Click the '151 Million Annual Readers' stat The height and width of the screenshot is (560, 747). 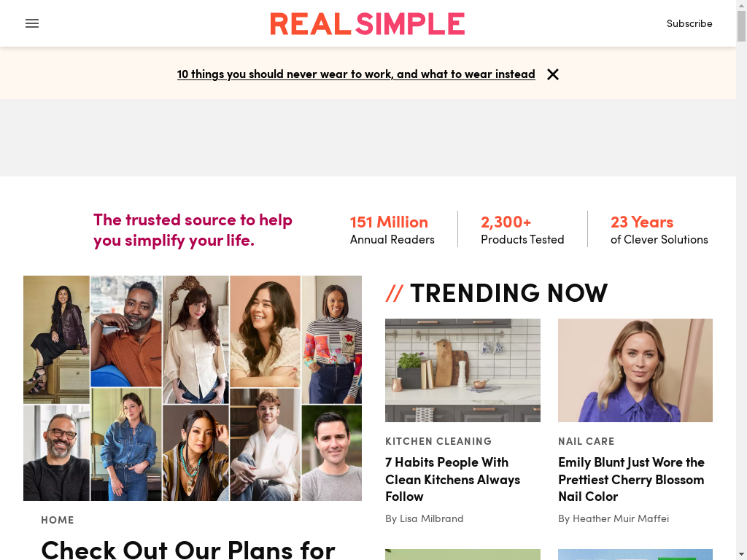392,230
